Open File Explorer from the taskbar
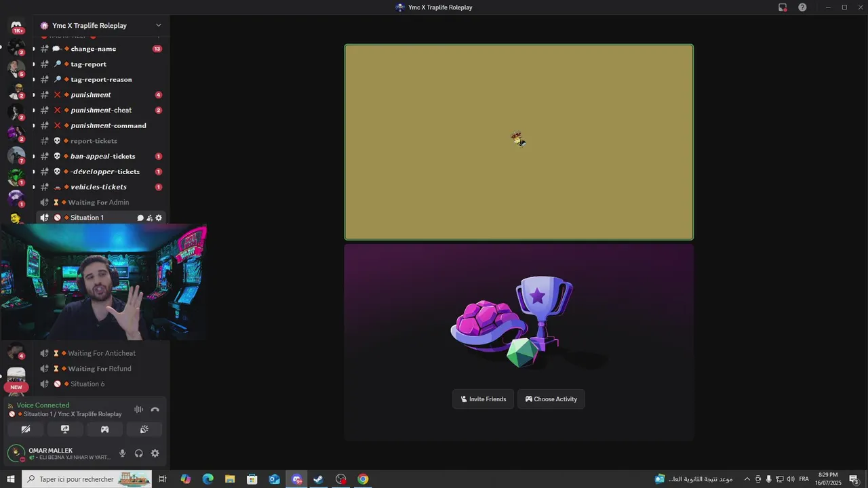The width and height of the screenshot is (868, 488). tap(230, 479)
